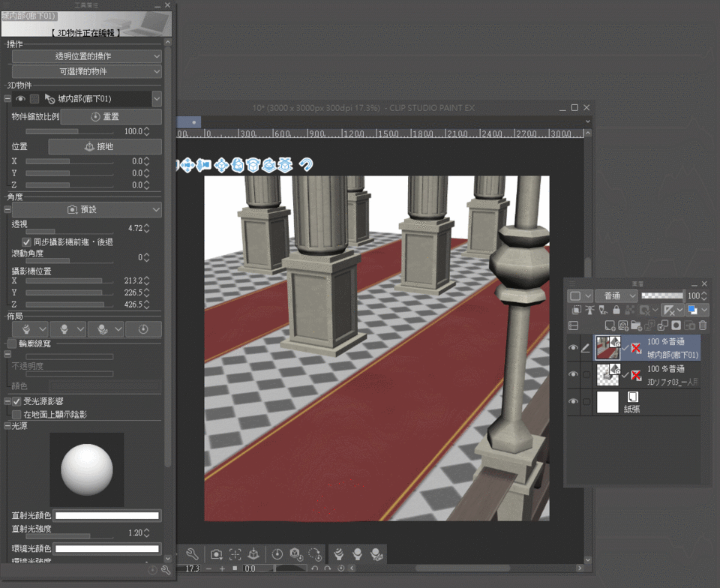Click the ground object icon in launcher

253,554
